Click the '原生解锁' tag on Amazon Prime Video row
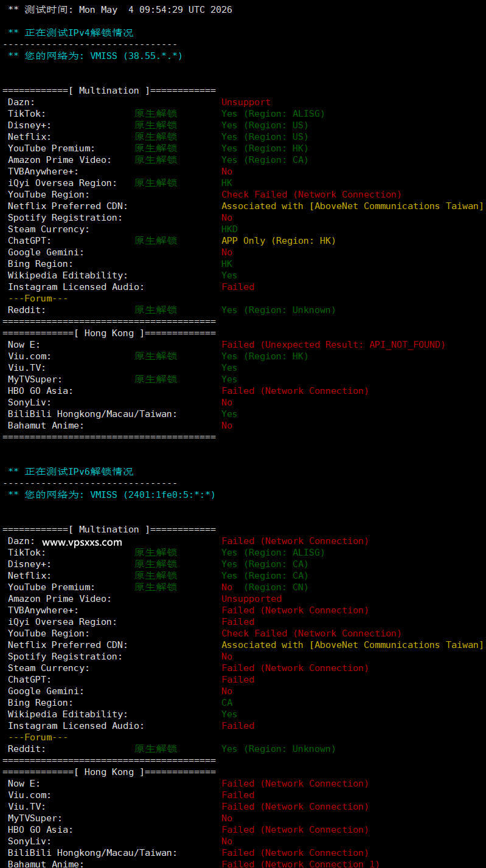 pos(156,160)
